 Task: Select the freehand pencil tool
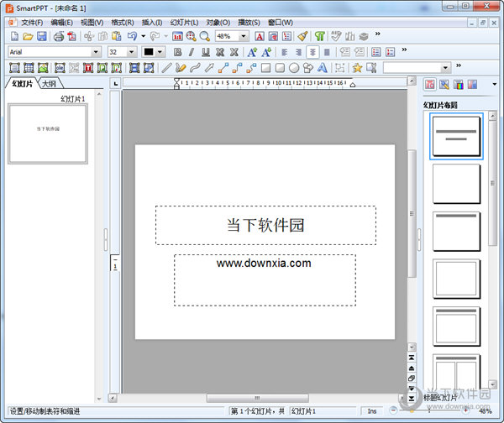(x=181, y=68)
